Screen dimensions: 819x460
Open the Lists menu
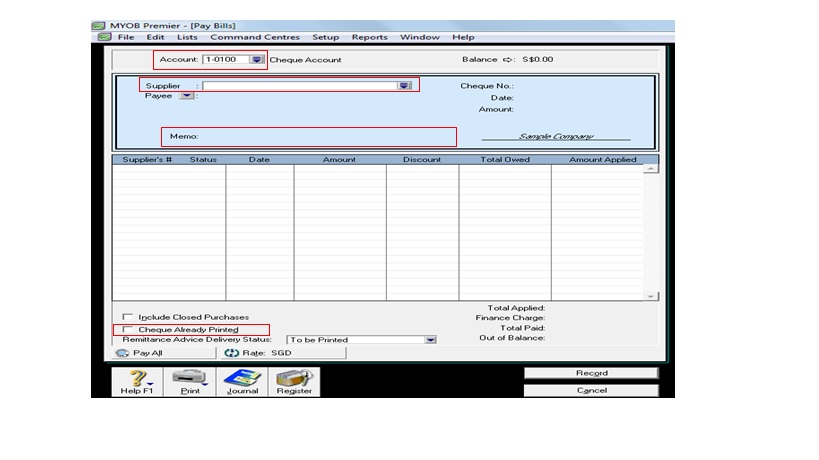(x=187, y=37)
